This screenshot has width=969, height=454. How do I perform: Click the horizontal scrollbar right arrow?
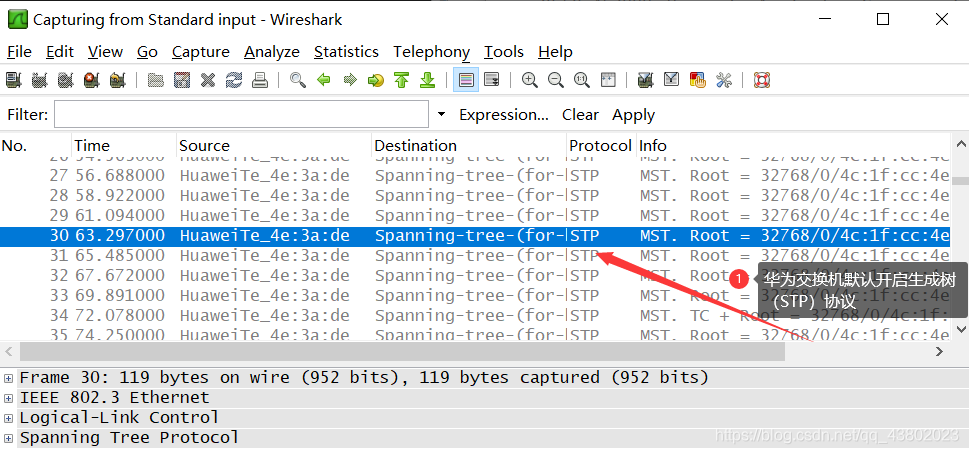940,351
